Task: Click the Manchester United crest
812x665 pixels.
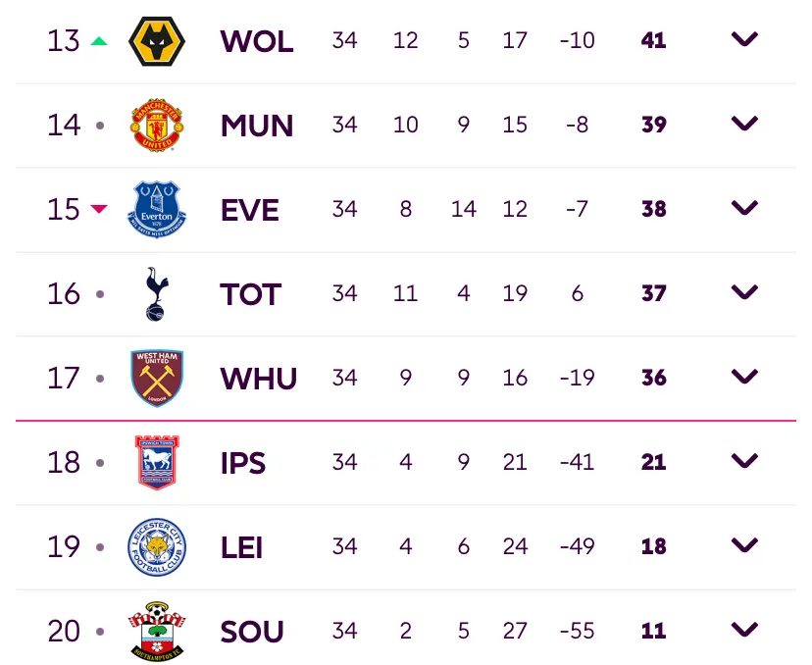Action: point(157,125)
